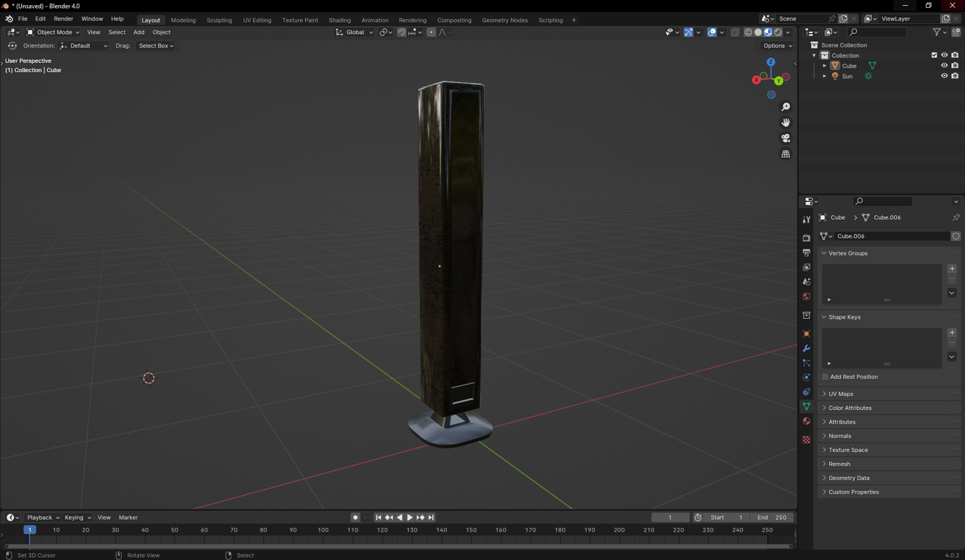
Task: Open the Object Mode dropdown
Action: [x=53, y=32]
